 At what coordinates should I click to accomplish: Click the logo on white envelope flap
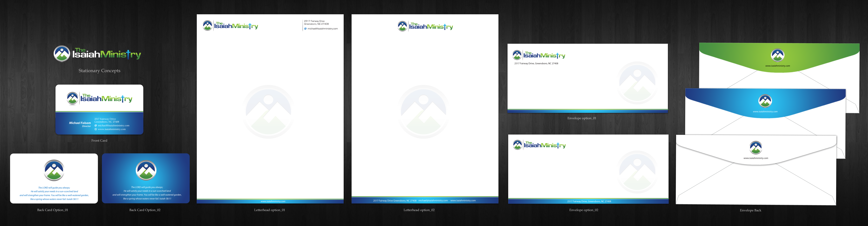(x=756, y=147)
